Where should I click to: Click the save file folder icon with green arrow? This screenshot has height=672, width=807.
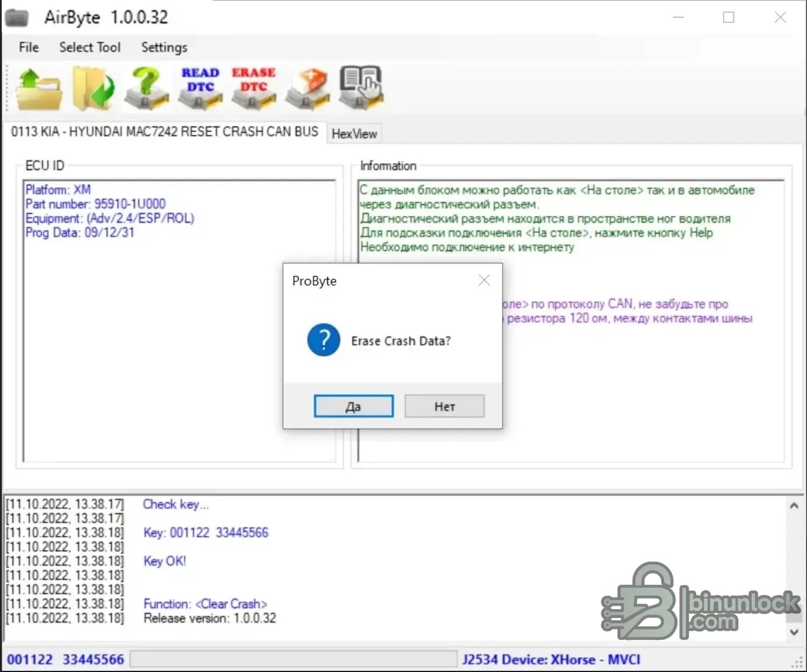93,89
